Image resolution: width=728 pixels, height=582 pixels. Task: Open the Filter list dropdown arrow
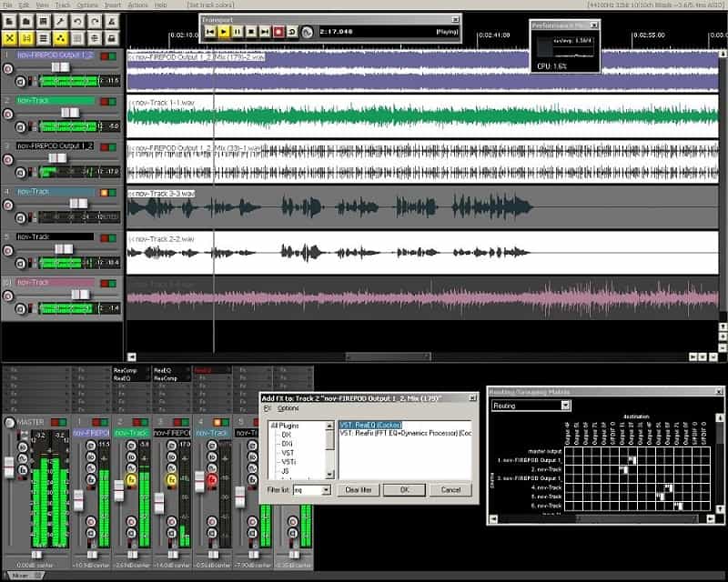(x=325, y=489)
